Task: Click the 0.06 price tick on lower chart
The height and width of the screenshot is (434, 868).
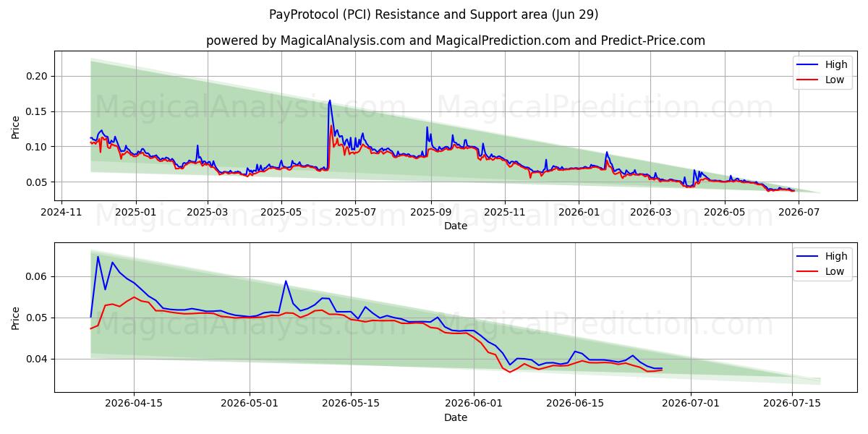Action: pyautogui.click(x=38, y=276)
